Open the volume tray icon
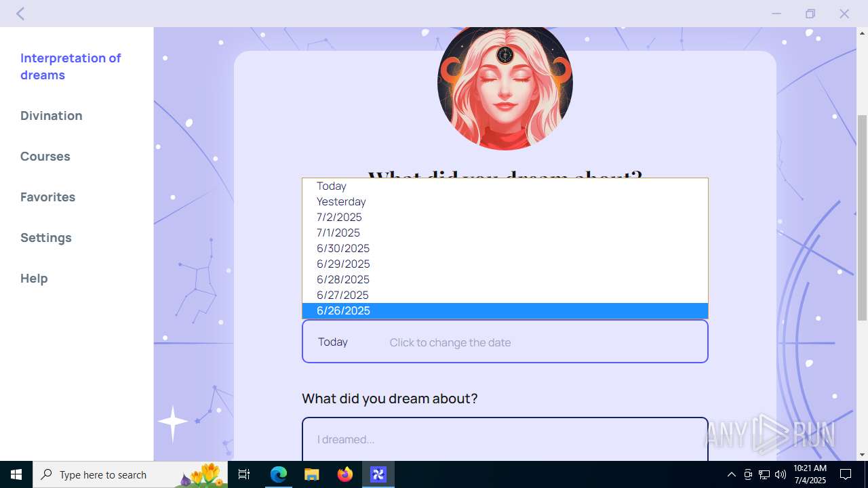Viewport: 868px width, 488px height. point(781,474)
